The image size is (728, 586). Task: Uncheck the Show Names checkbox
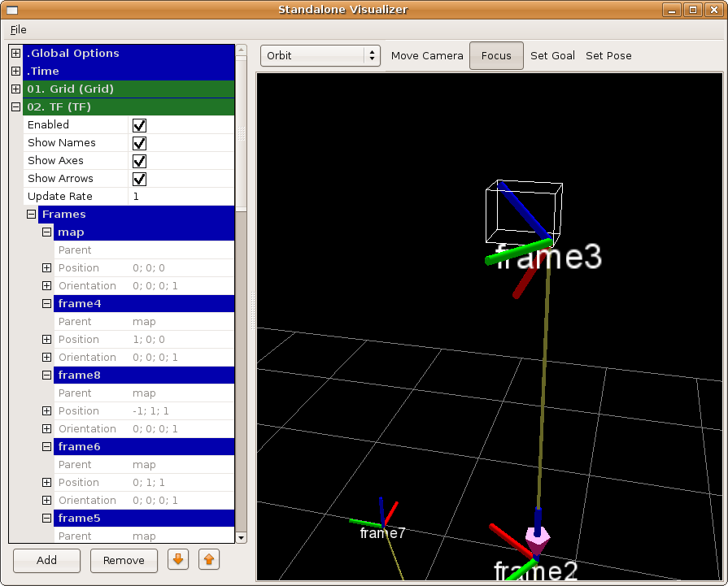coord(139,143)
